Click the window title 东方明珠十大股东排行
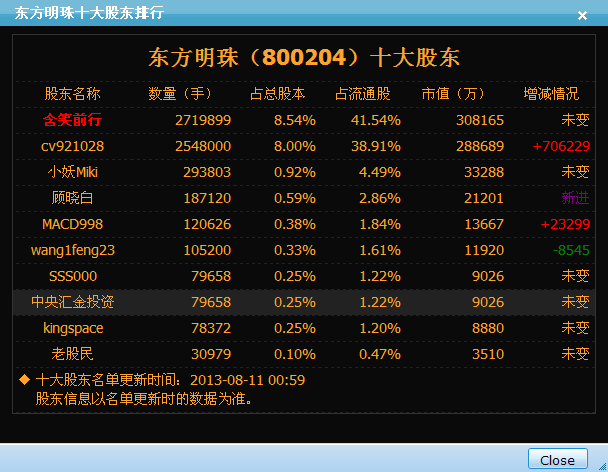 [89, 13]
